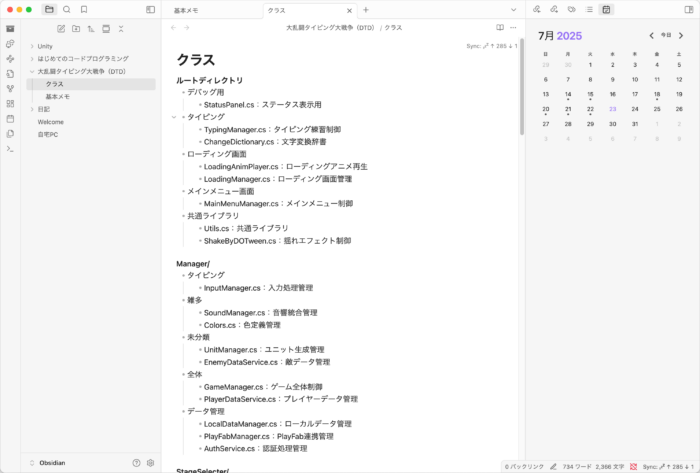Create a new folder in file explorer

pos(77,28)
